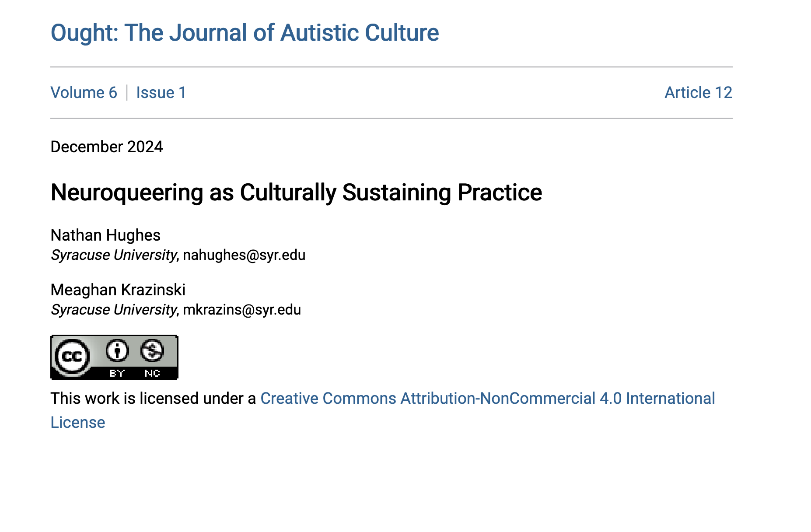Click the NC non-commercial dollar icon

152,351
